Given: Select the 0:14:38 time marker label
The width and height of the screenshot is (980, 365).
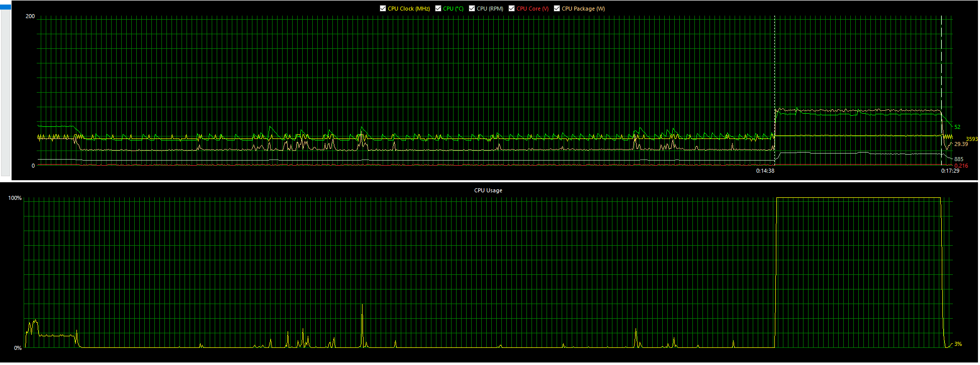Looking at the screenshot, I should pyautogui.click(x=765, y=171).
